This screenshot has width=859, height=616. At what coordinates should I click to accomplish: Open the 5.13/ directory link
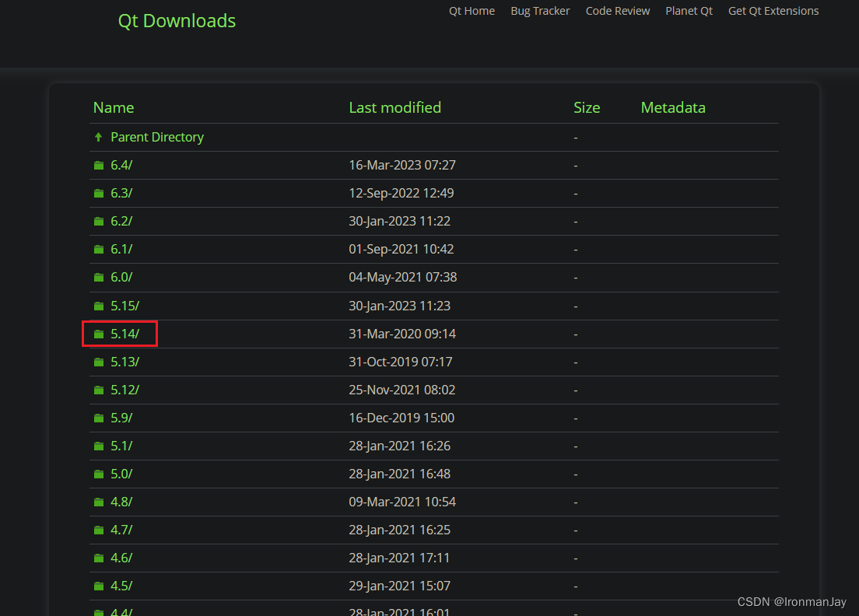point(125,362)
